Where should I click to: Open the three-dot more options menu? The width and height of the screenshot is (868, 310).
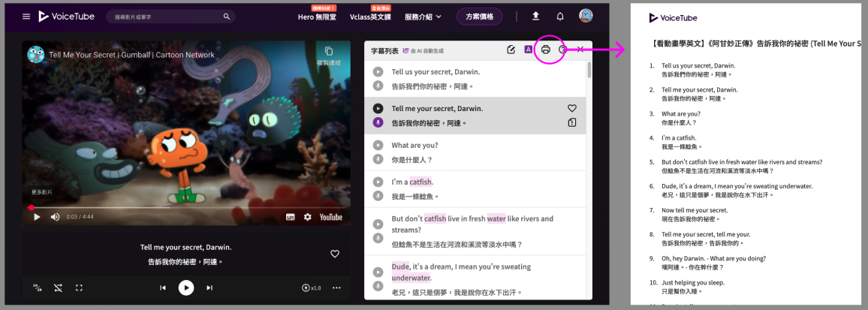[336, 287]
